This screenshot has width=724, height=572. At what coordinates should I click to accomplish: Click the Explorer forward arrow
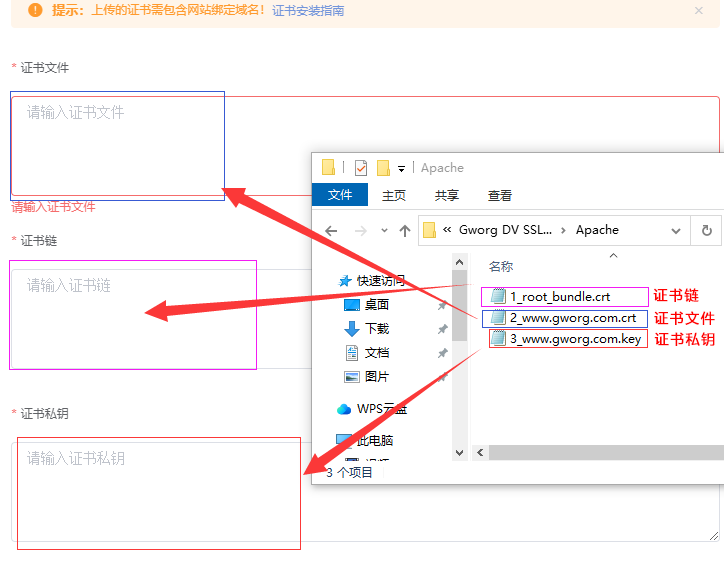click(x=361, y=230)
